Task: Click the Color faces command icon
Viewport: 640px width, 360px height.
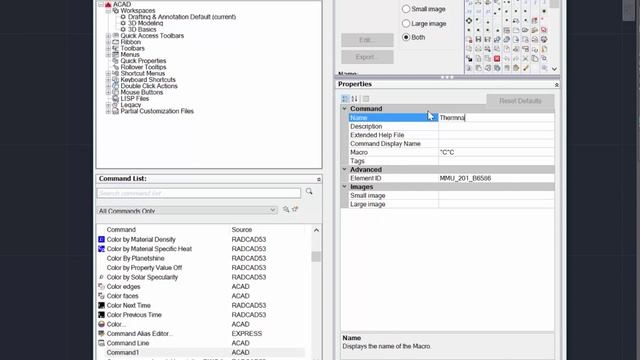Action: point(102,296)
